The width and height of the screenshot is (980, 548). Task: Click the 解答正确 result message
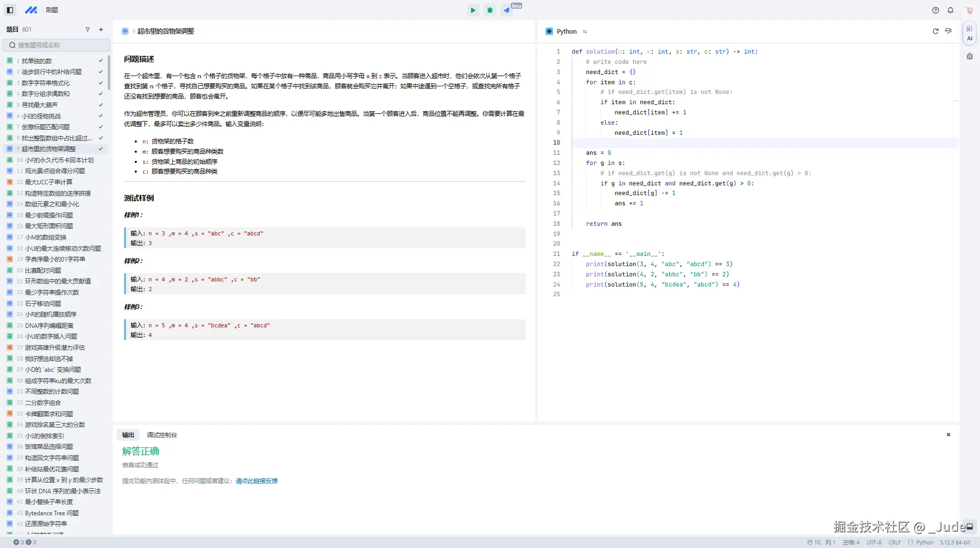click(141, 451)
